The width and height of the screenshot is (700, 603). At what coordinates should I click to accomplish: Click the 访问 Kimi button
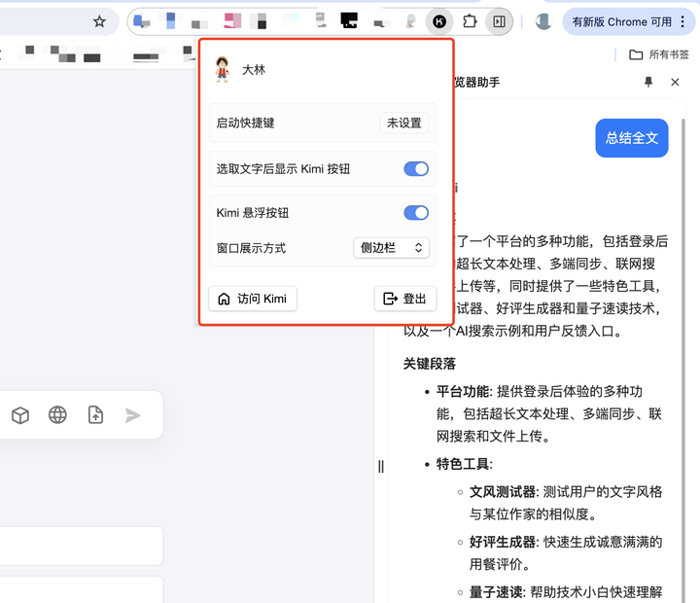tap(253, 299)
